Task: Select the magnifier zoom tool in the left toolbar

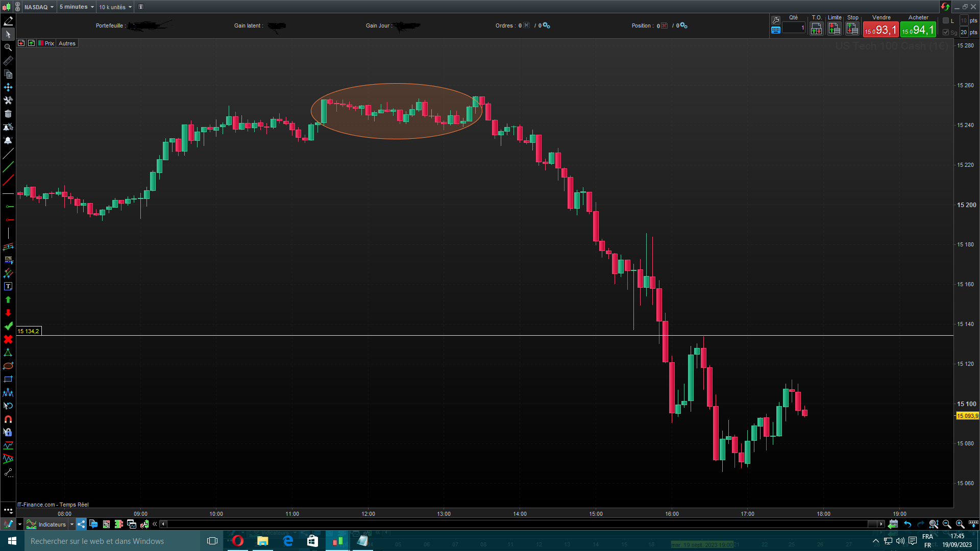Action: pyautogui.click(x=8, y=47)
